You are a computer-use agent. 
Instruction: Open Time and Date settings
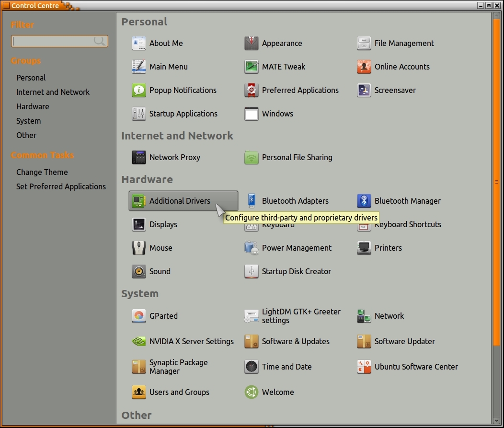[278, 367]
